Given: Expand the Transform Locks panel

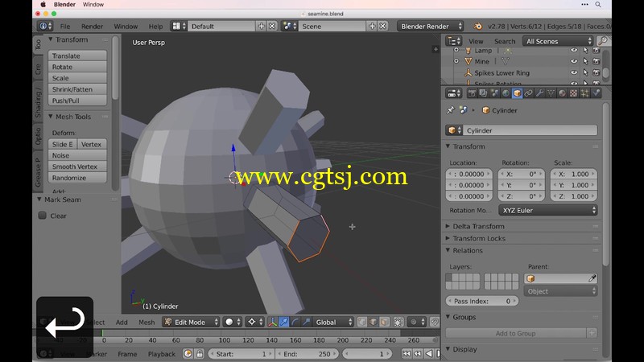Looking at the screenshot, I should [x=479, y=238].
